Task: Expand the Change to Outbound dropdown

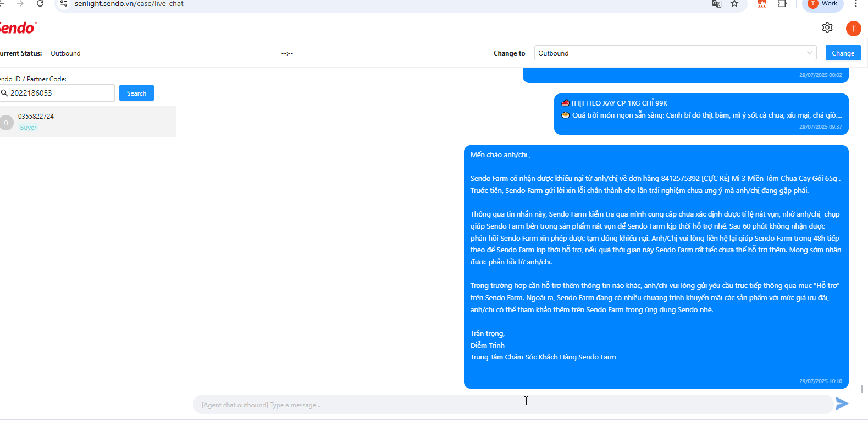Action: click(675, 53)
